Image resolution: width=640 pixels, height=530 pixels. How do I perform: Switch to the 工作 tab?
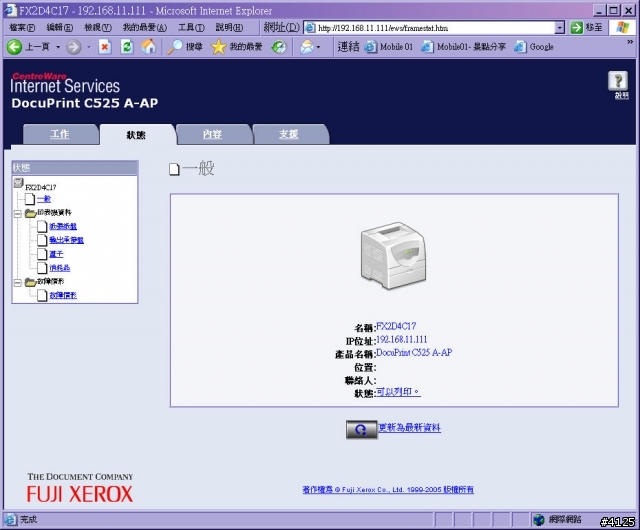tap(60, 134)
